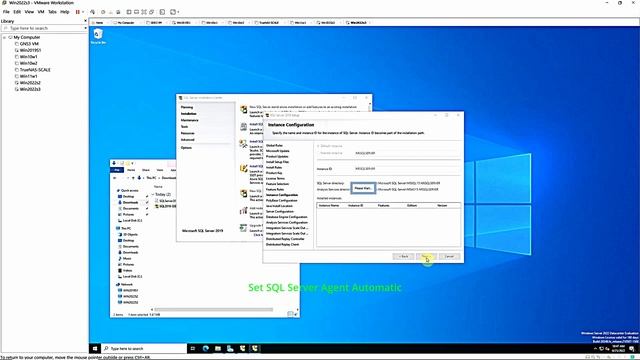Click the Instance Name column header
The image size is (640, 360).
pos(329,206)
